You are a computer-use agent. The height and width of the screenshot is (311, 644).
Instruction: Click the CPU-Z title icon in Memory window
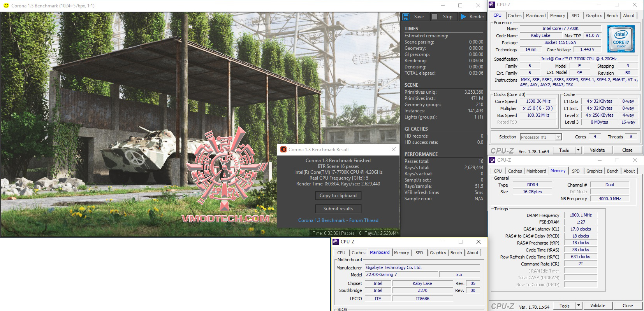492,160
